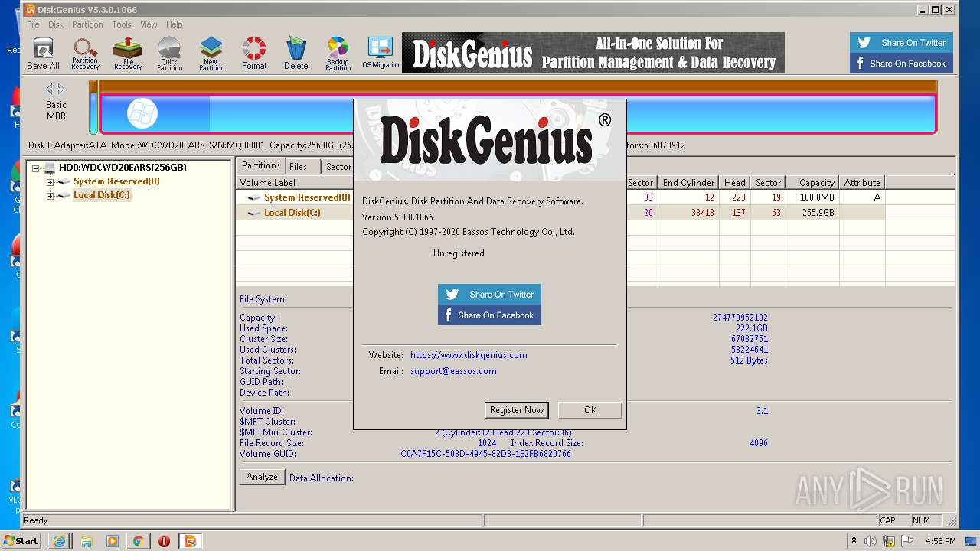Click the Attribute column header

(862, 182)
